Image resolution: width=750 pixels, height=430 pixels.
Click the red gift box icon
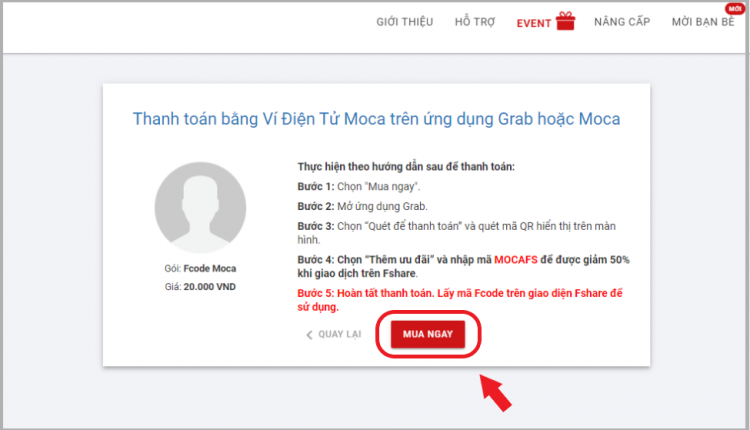pyautogui.click(x=565, y=21)
